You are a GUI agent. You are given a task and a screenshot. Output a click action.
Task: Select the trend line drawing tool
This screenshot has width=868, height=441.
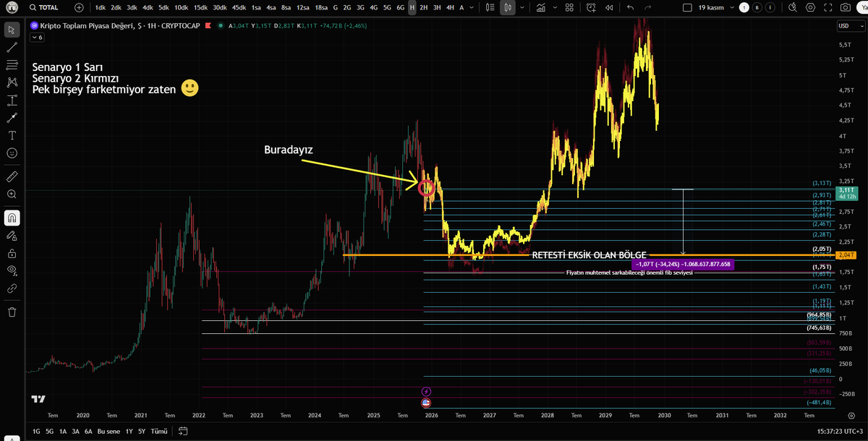point(12,47)
